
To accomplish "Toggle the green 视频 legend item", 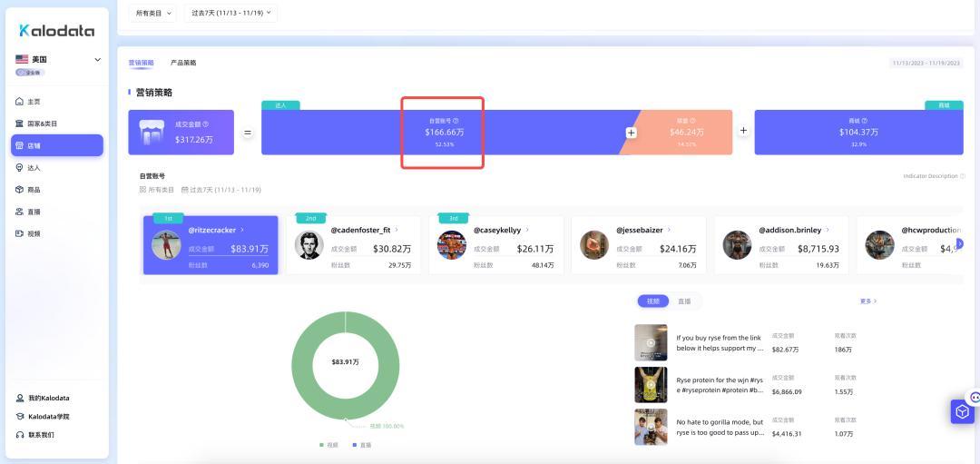I will click(x=328, y=445).
